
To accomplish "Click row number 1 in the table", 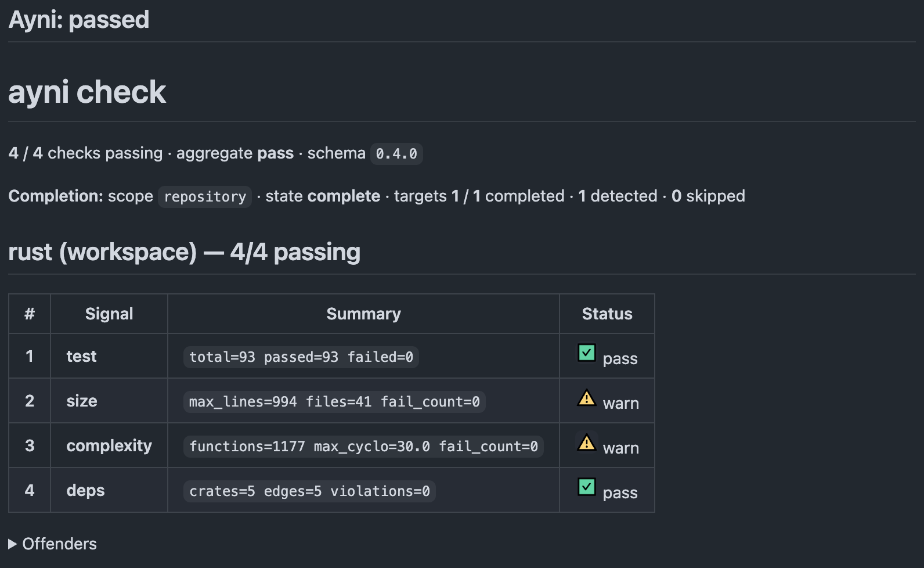I will click(30, 357).
